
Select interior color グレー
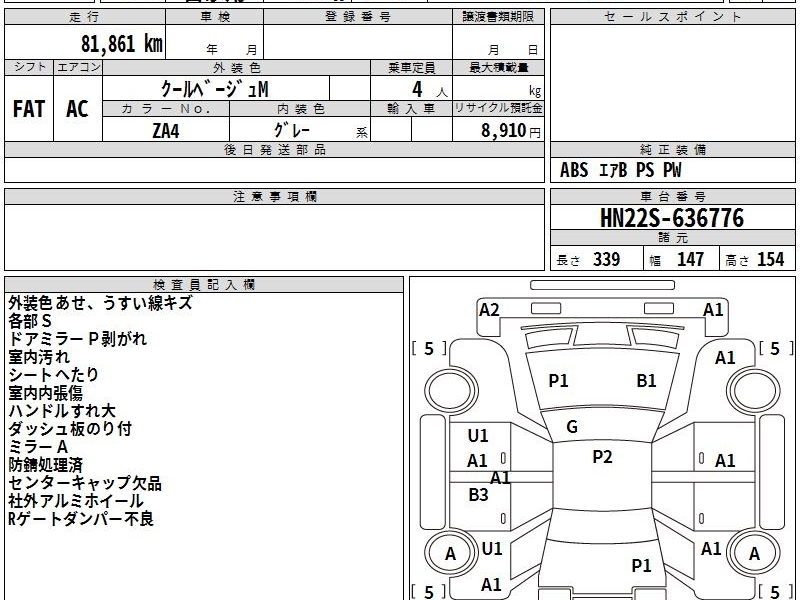point(292,130)
